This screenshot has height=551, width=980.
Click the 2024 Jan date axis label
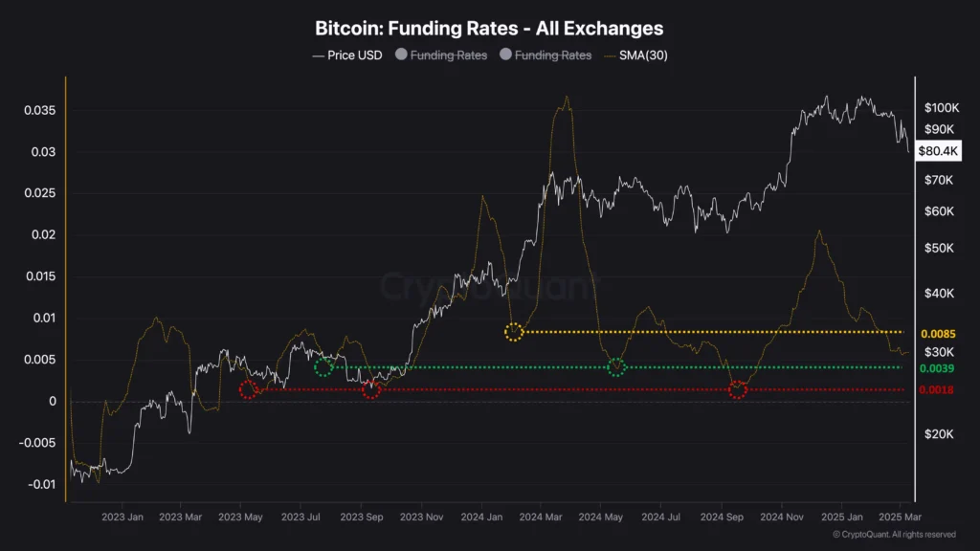[483, 517]
